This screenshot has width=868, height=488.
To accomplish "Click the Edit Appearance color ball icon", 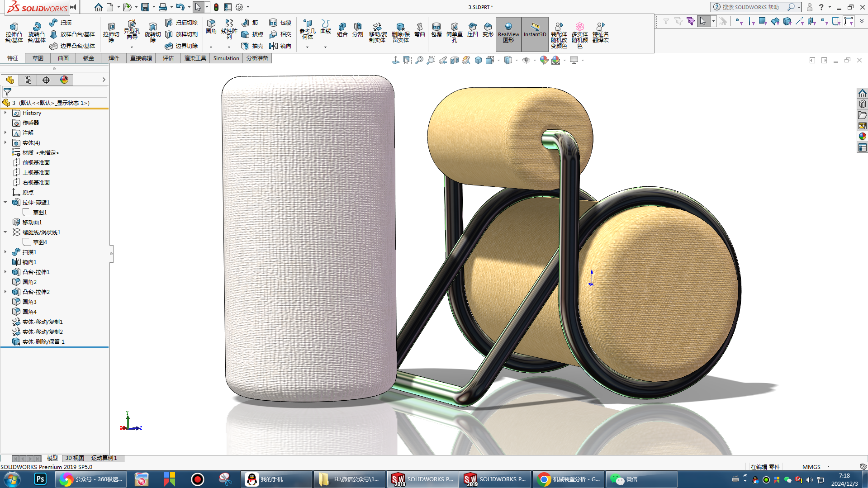I will point(544,60).
